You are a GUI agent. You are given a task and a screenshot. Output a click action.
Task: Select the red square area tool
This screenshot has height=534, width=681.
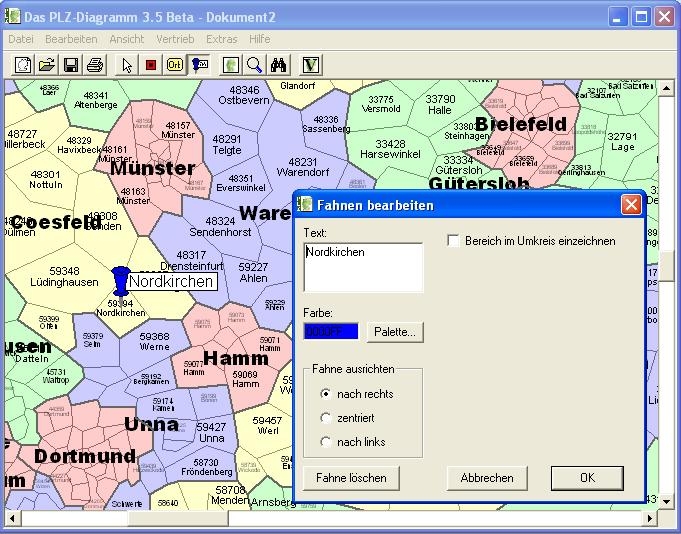click(x=151, y=65)
